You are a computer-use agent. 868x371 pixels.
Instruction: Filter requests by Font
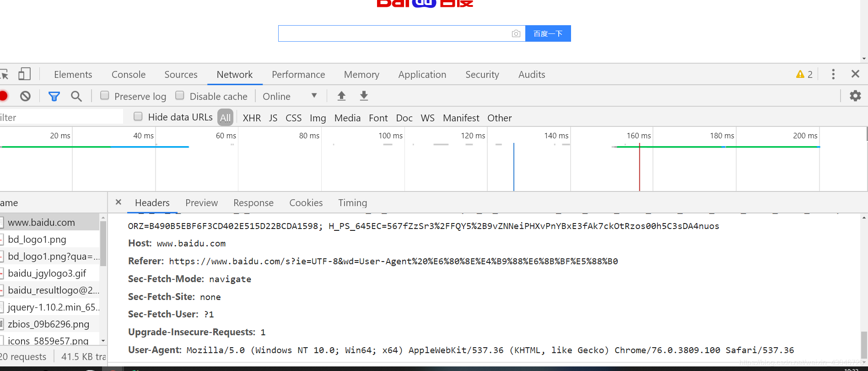coord(378,118)
